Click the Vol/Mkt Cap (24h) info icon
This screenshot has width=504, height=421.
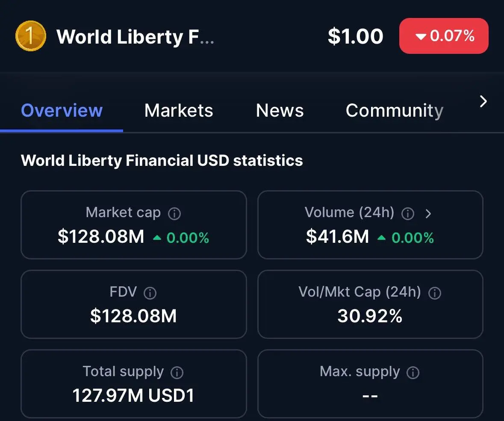pyautogui.click(x=435, y=293)
